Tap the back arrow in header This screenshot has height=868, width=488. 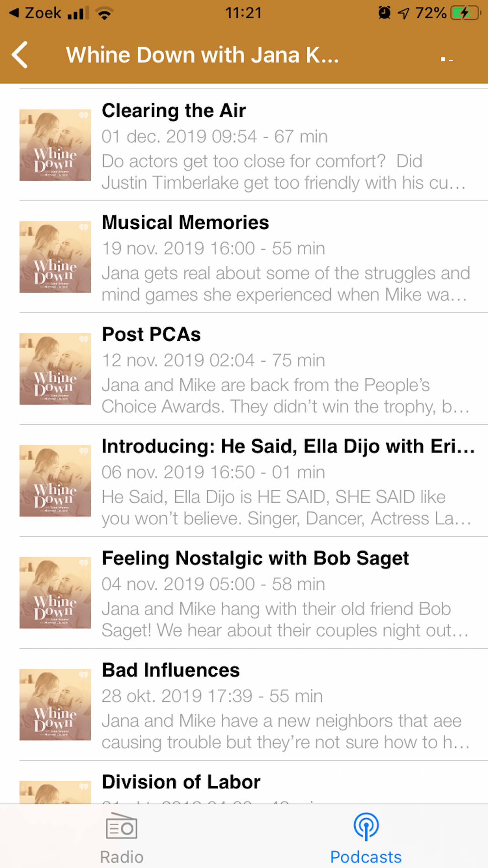tap(20, 55)
